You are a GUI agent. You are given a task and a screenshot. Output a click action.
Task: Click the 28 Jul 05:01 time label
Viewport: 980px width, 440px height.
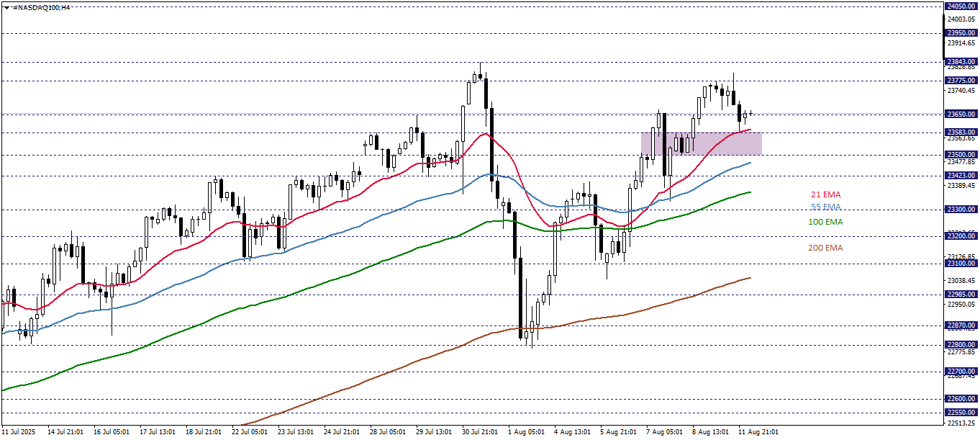pos(386,432)
